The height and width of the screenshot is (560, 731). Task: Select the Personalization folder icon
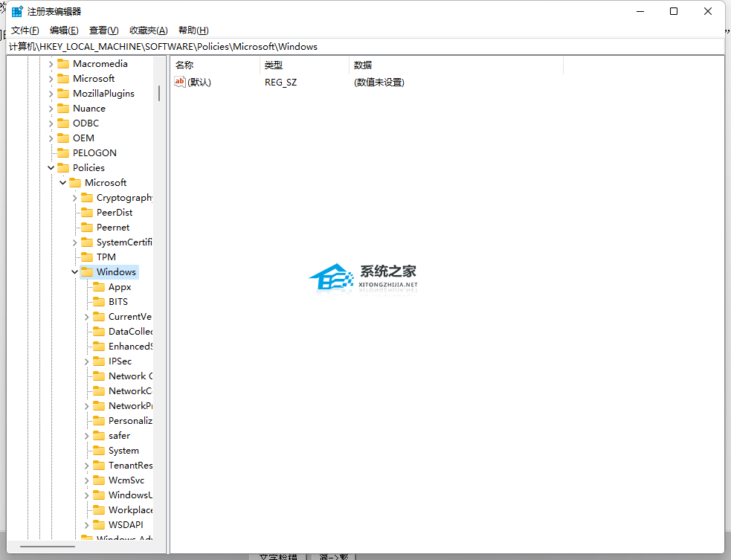(x=99, y=421)
